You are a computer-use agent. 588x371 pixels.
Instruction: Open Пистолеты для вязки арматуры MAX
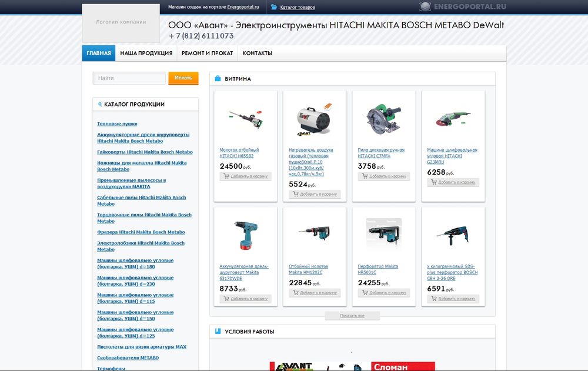142,347
